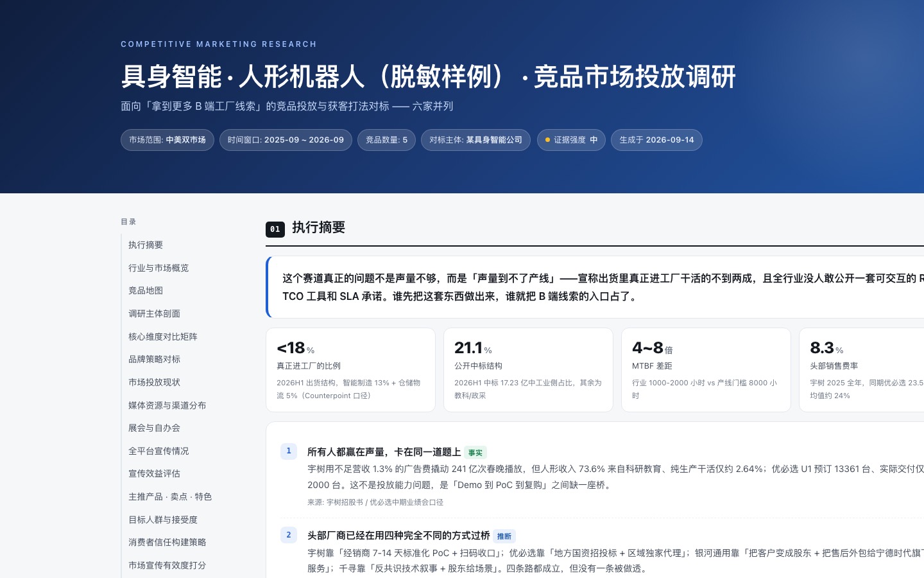Click the 生成于 2026-09-14 pill
The image size is (924, 578).
click(x=656, y=140)
